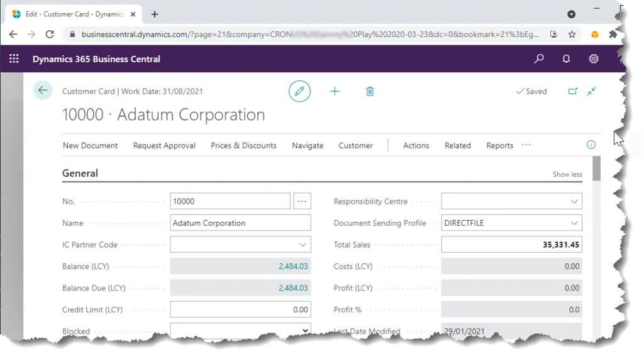Open the Request Approval menu
The image size is (644, 362).
coord(164,145)
